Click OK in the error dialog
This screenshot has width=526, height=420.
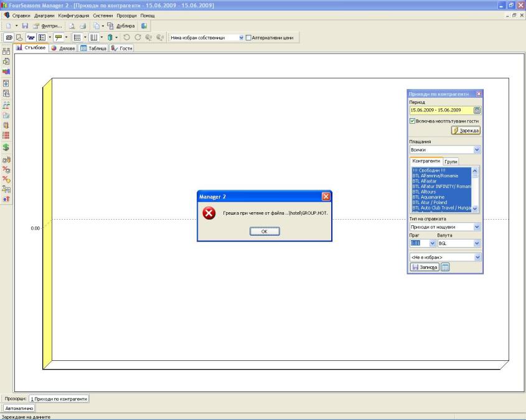pos(264,231)
